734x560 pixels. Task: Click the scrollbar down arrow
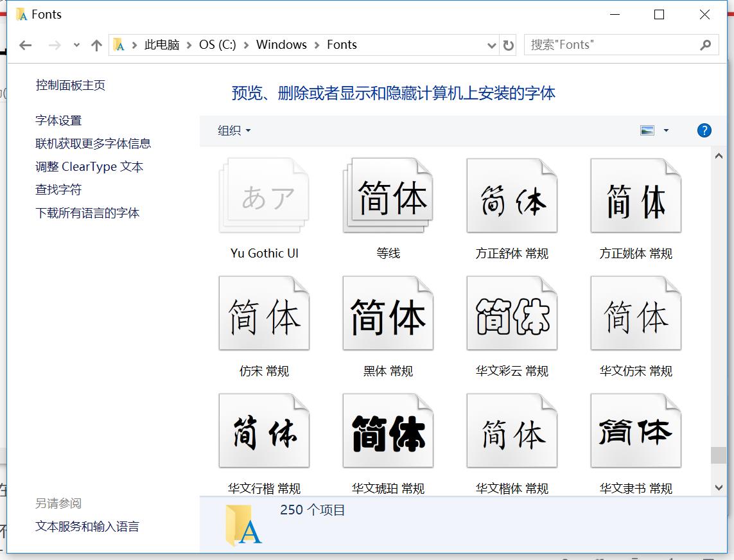pos(719,487)
